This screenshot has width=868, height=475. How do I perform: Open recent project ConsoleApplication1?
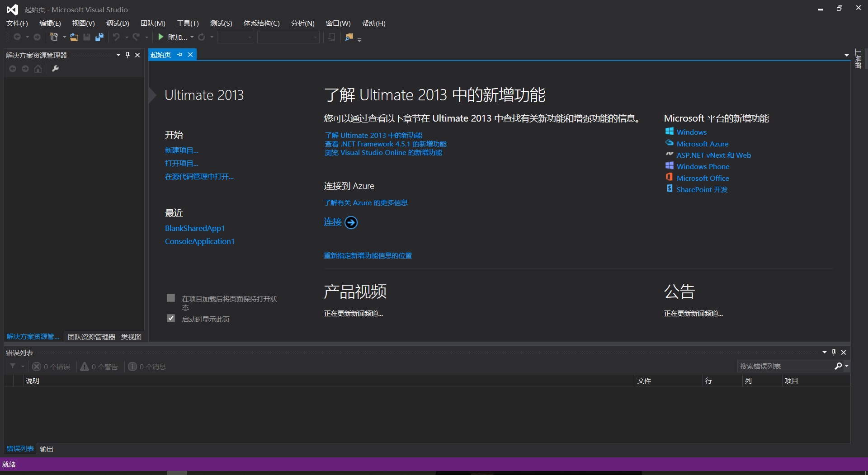click(x=199, y=241)
